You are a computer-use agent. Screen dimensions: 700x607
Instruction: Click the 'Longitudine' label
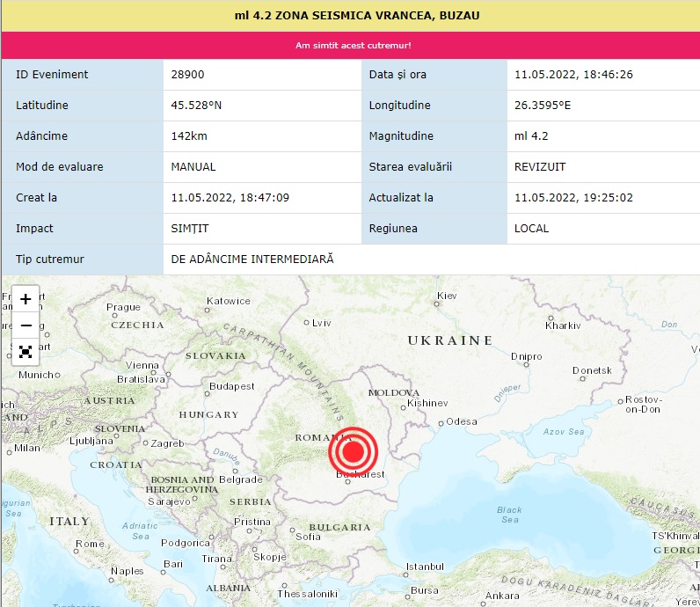click(x=399, y=105)
